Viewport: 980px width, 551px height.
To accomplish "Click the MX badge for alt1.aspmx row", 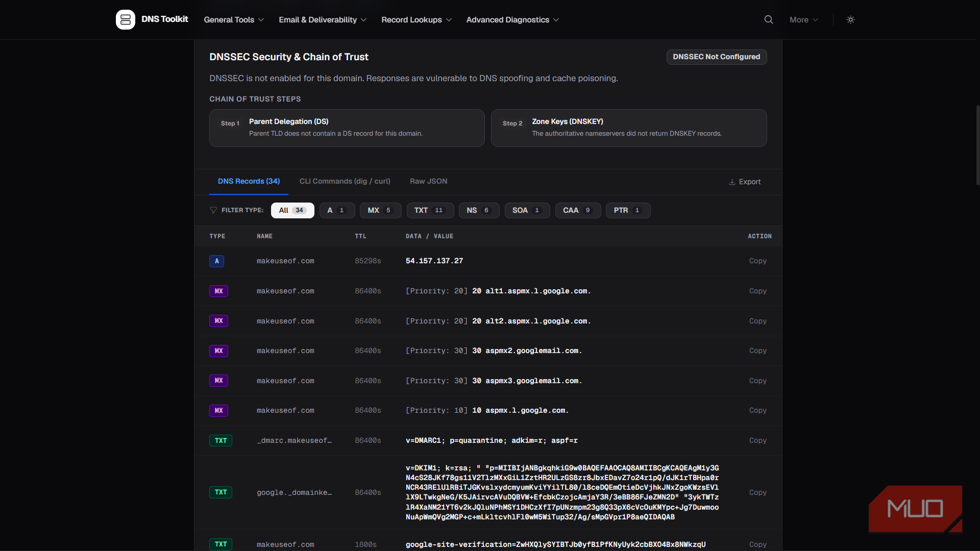I will pos(218,291).
